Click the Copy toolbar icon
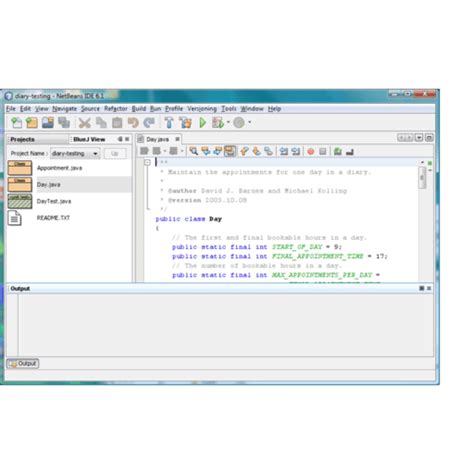Screen dimensions: 474x474 pyautogui.click(x=101, y=123)
